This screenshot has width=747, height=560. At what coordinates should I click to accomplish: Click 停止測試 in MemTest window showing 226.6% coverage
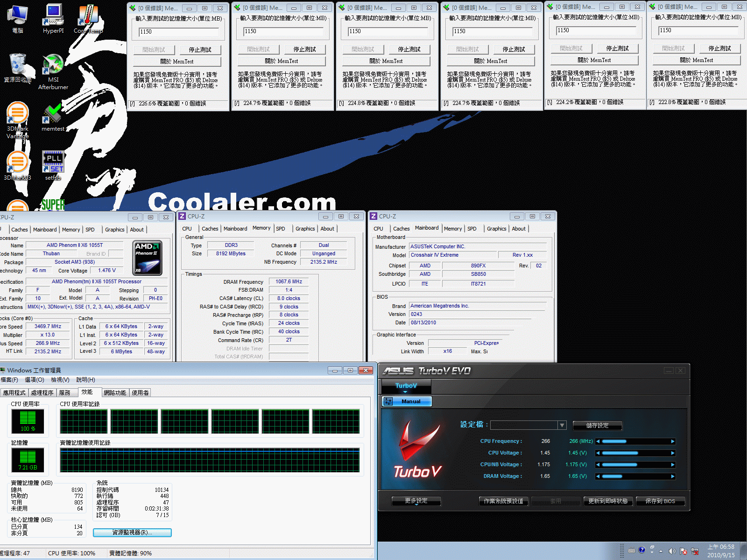[x=200, y=49]
